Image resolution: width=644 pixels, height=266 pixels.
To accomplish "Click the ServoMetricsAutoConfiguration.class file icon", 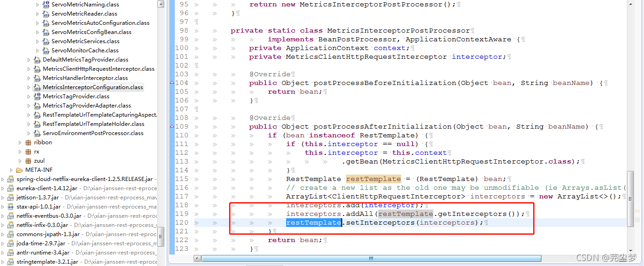I will click(x=46, y=23).
